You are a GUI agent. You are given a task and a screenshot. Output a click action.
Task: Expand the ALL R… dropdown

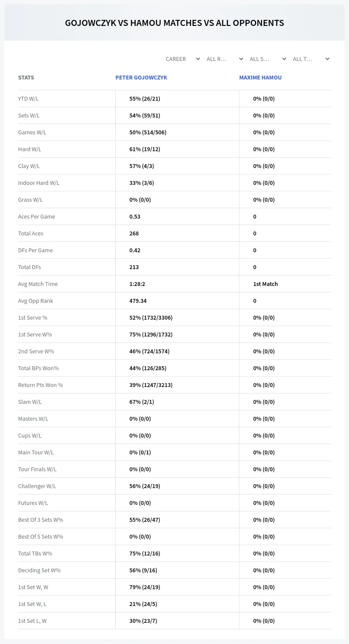pos(225,59)
